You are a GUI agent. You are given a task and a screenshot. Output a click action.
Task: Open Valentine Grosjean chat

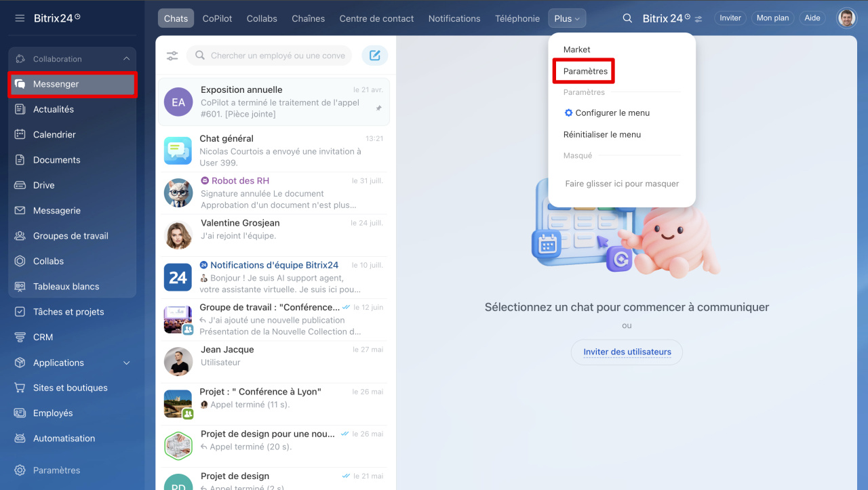(x=274, y=235)
